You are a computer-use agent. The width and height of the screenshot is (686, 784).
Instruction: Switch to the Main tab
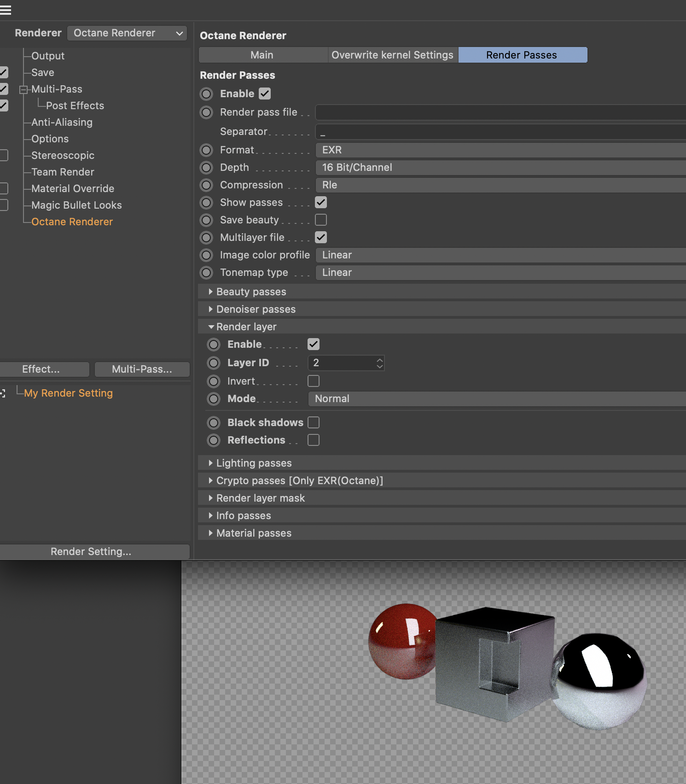[262, 55]
